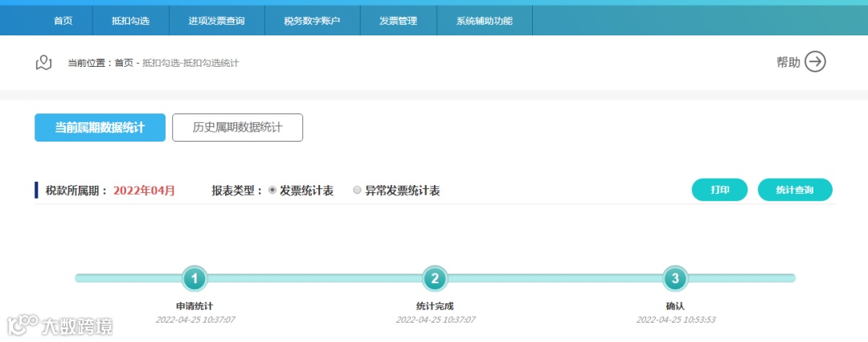This screenshot has width=868, height=342.
Task: Switch to 历史属期数据统计 tab
Action: point(237,127)
